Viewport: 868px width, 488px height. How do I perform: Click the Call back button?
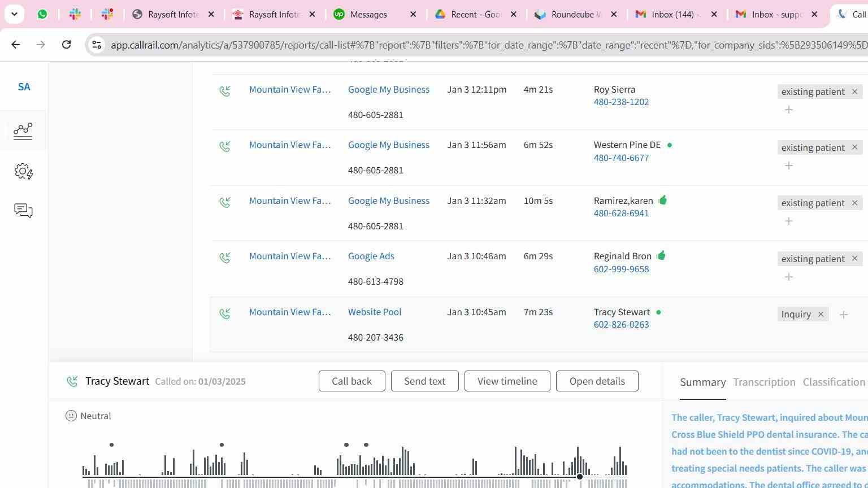click(351, 381)
